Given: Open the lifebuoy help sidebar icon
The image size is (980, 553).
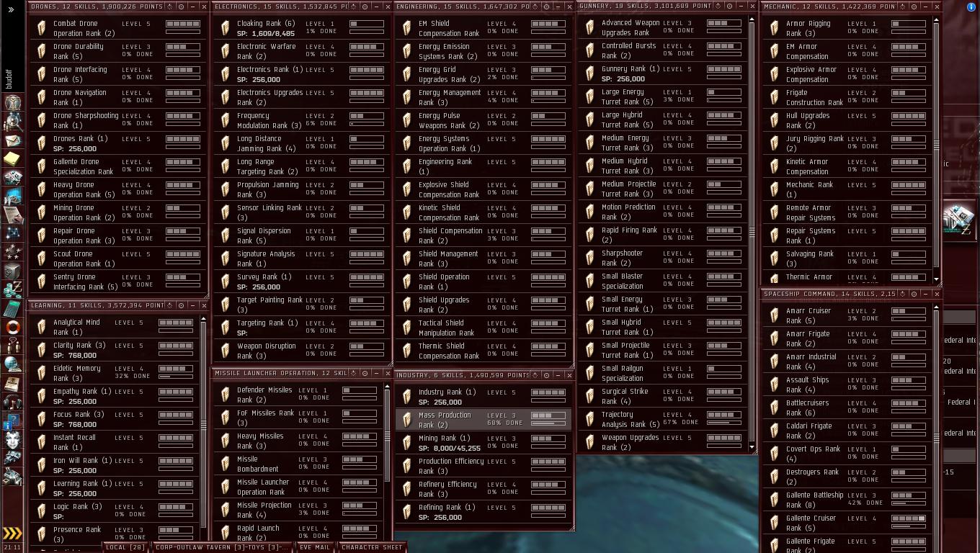Looking at the screenshot, I should [x=12, y=327].
